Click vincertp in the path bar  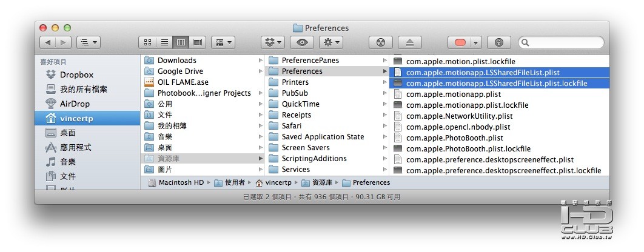tap(273, 182)
